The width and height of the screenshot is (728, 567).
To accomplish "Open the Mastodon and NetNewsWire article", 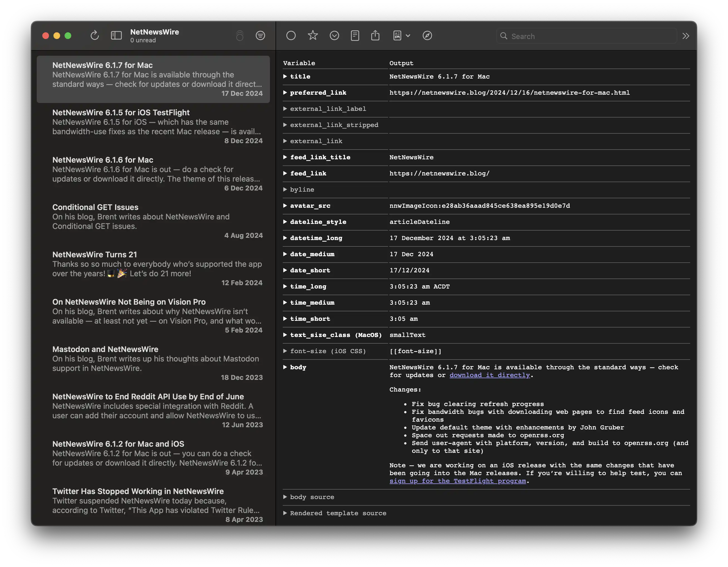I will tap(153, 363).
